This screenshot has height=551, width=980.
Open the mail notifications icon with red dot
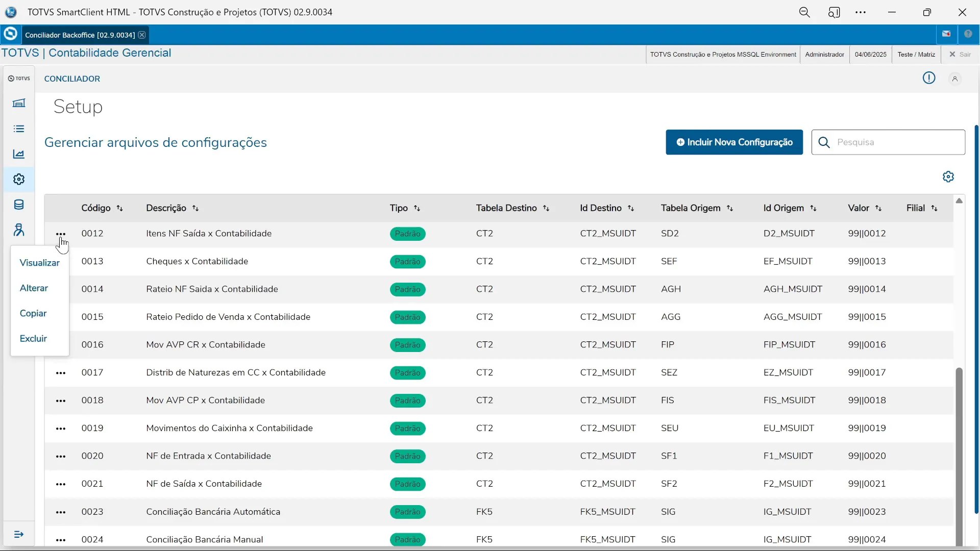(947, 34)
